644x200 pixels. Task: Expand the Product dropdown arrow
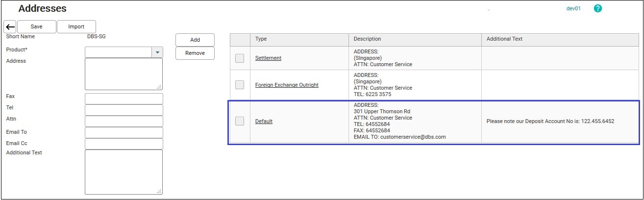157,52
